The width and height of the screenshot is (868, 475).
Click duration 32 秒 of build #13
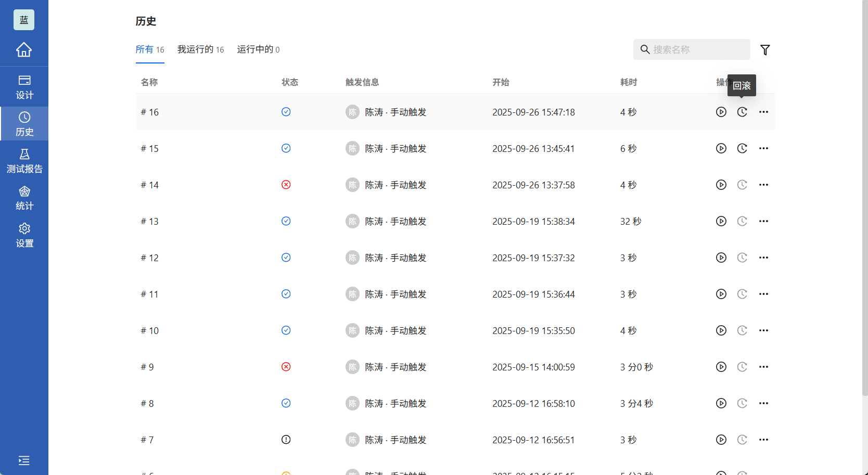631,221
